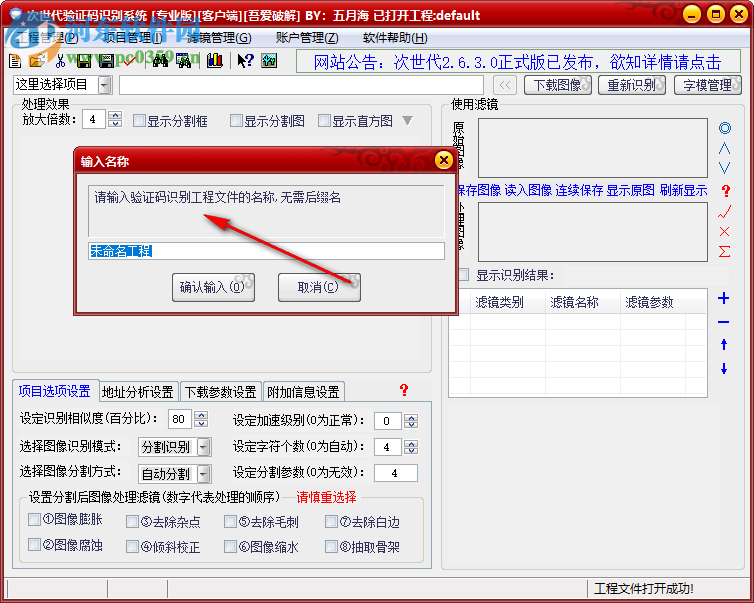Viewport: 754px width, 603px height.
Task: Click the red X filter icon
Action: click(725, 231)
